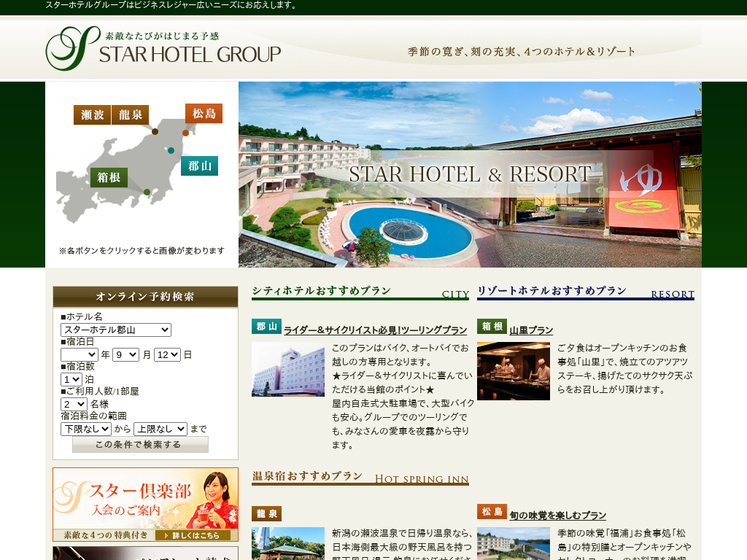Open the スター倶楽部 入会のご案内 banner
Screen dimensions: 747x560
point(145,505)
